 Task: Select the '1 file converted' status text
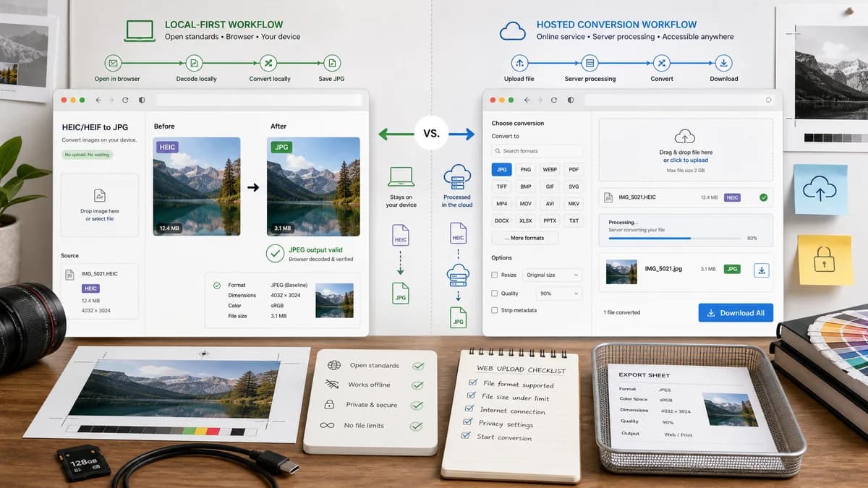coord(622,312)
